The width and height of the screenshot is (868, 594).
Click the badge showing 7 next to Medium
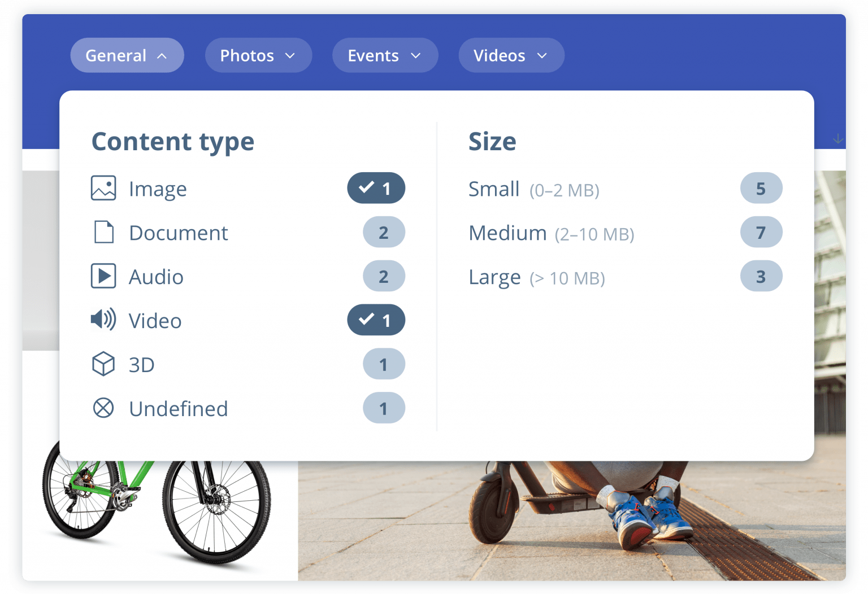(x=761, y=232)
